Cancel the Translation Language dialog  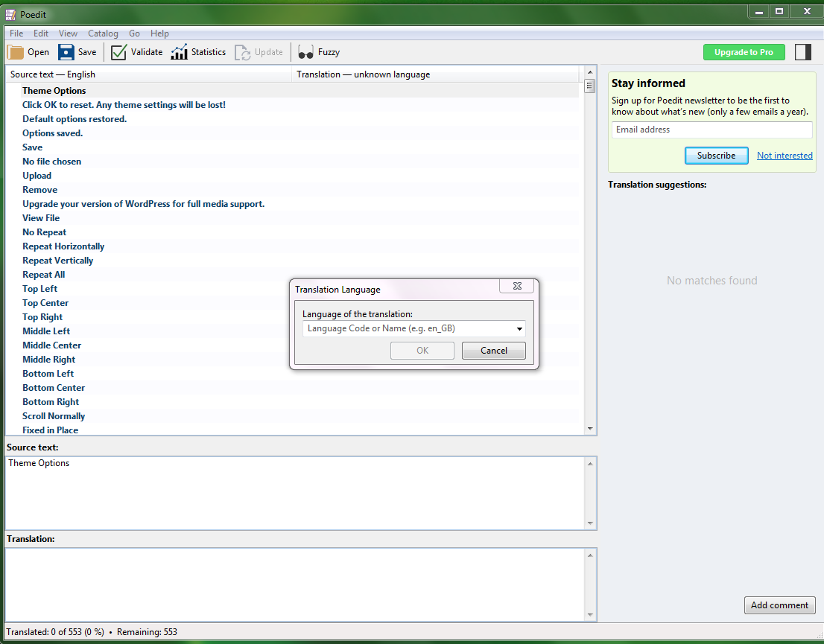pyautogui.click(x=493, y=351)
